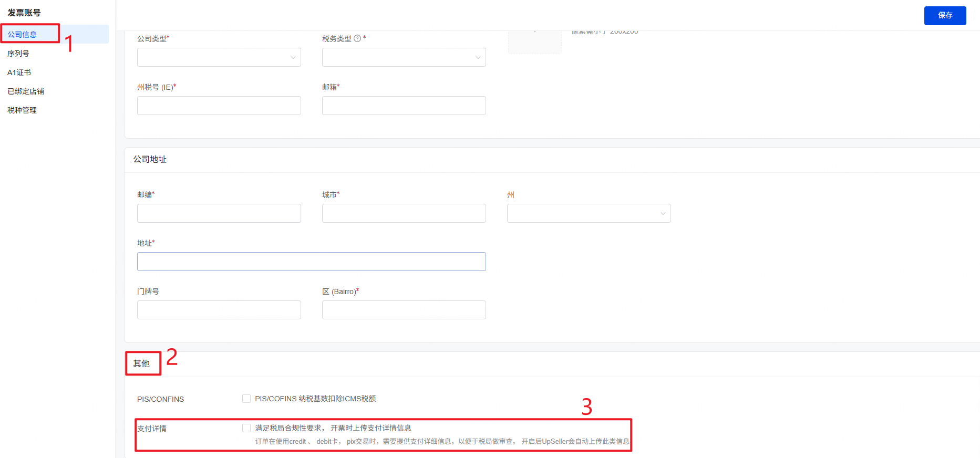Viewport: 980px width, 458px height.
Task: Focus the 州税号 (IE) input field
Action: (x=219, y=106)
